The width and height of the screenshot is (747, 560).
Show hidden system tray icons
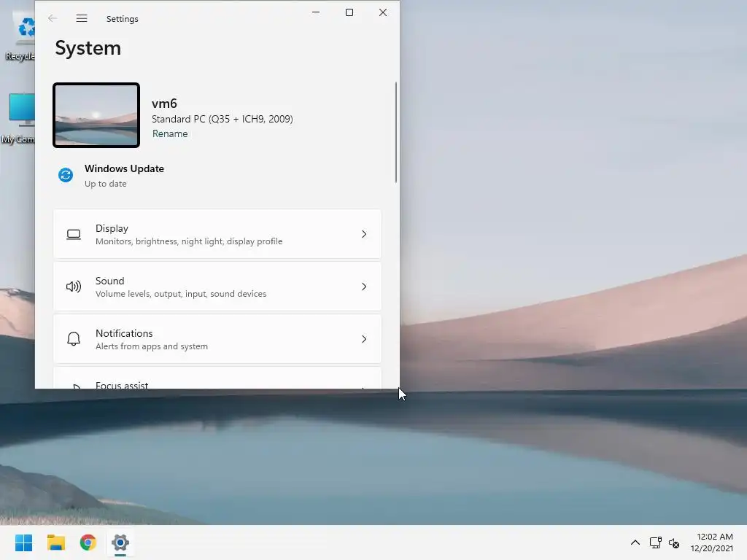[x=635, y=542]
